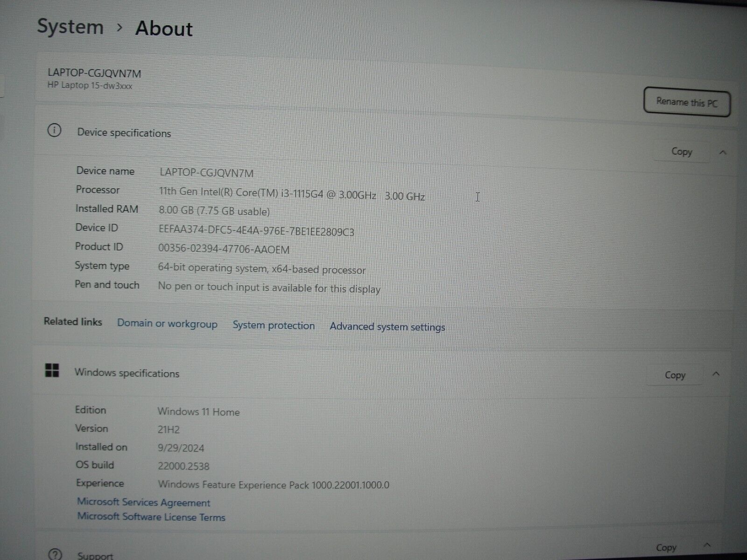
Task: Open the Microsoft Services Agreement link
Action: pyautogui.click(x=143, y=502)
